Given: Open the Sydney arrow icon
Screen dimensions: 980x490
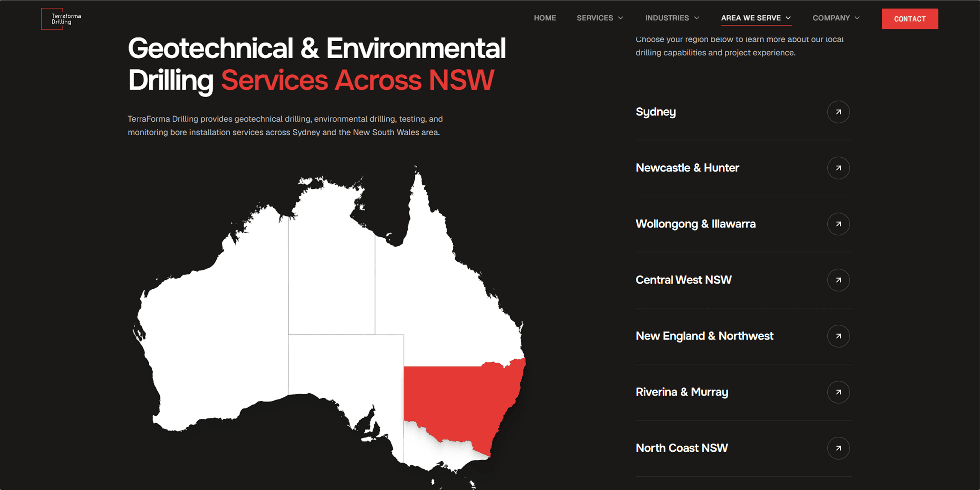Looking at the screenshot, I should pyautogui.click(x=838, y=112).
